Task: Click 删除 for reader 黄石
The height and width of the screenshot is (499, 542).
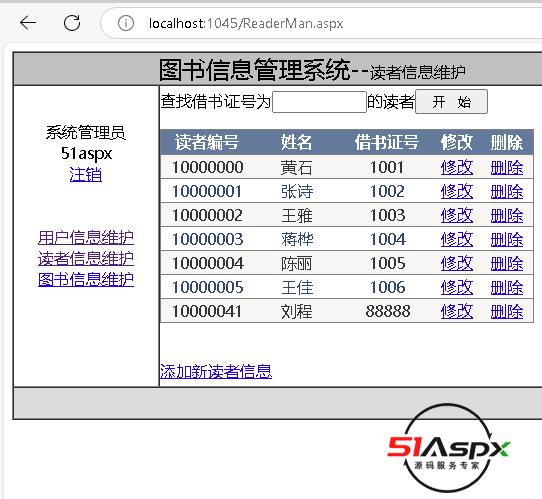Action: coord(507,168)
